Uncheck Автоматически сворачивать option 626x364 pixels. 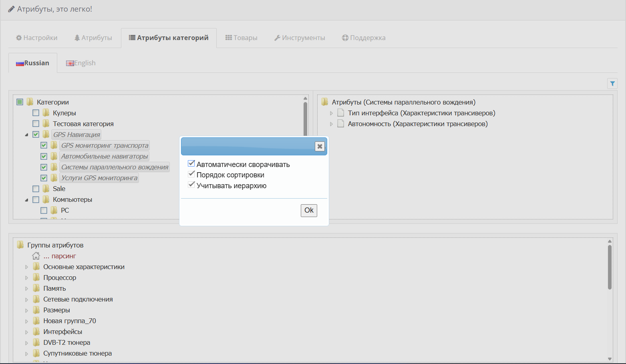tap(191, 164)
